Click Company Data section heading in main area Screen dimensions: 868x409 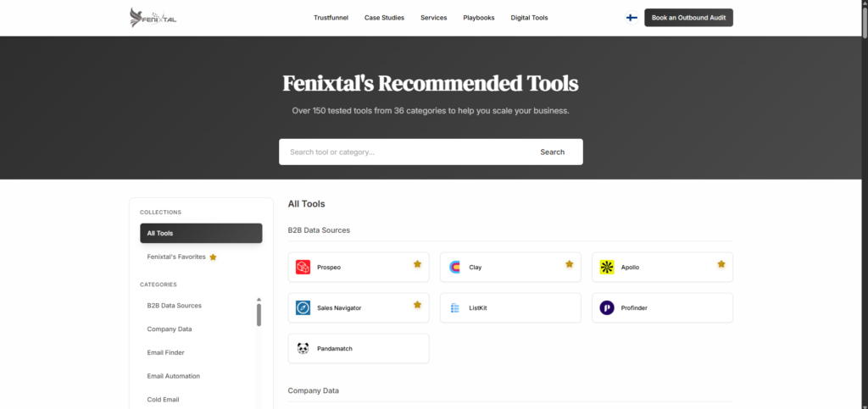[314, 390]
